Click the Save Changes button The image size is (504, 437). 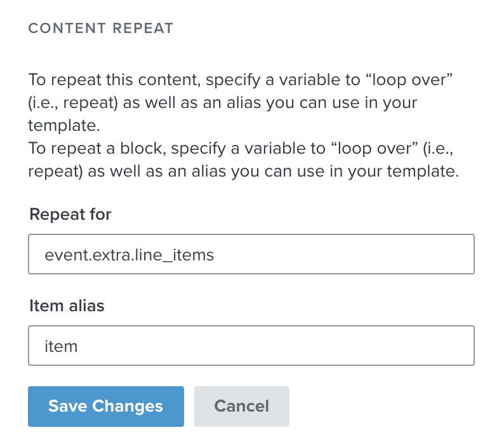(105, 407)
